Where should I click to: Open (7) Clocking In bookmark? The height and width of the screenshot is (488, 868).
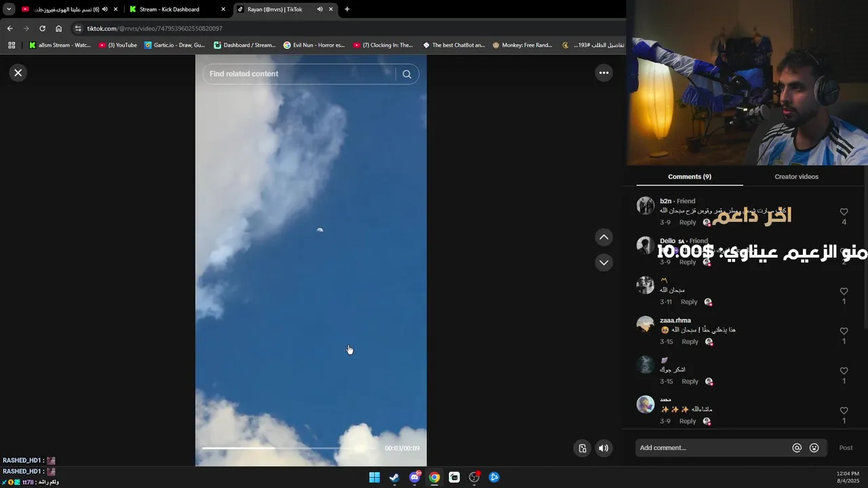[x=383, y=45]
